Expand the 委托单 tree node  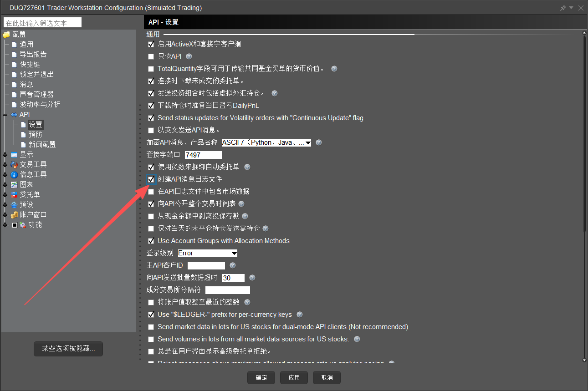5,195
